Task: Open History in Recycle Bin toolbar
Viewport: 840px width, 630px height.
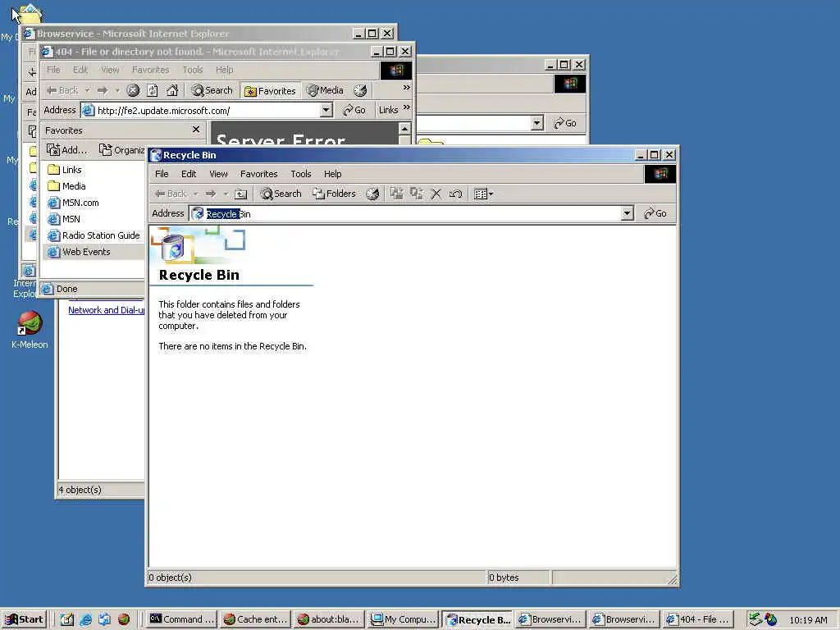Action: click(x=372, y=194)
